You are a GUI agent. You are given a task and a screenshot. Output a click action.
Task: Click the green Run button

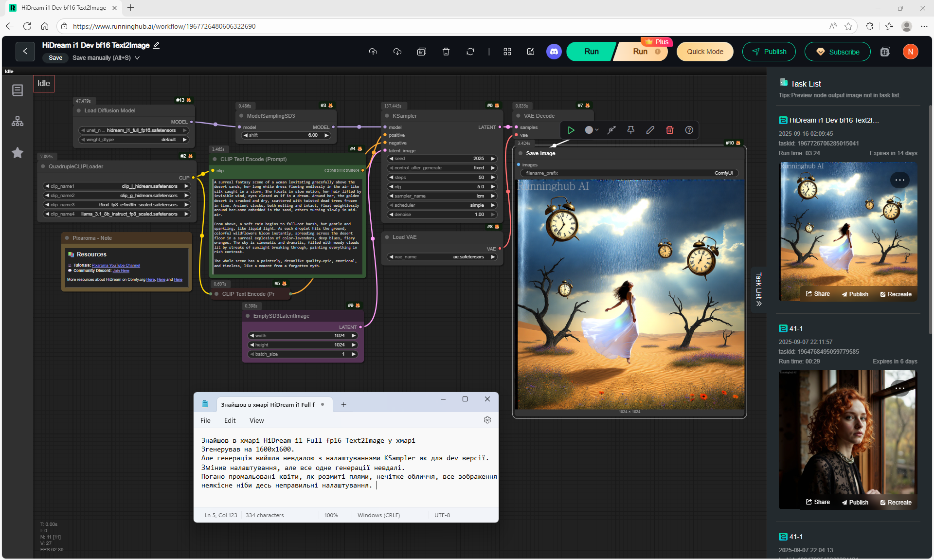(x=591, y=52)
